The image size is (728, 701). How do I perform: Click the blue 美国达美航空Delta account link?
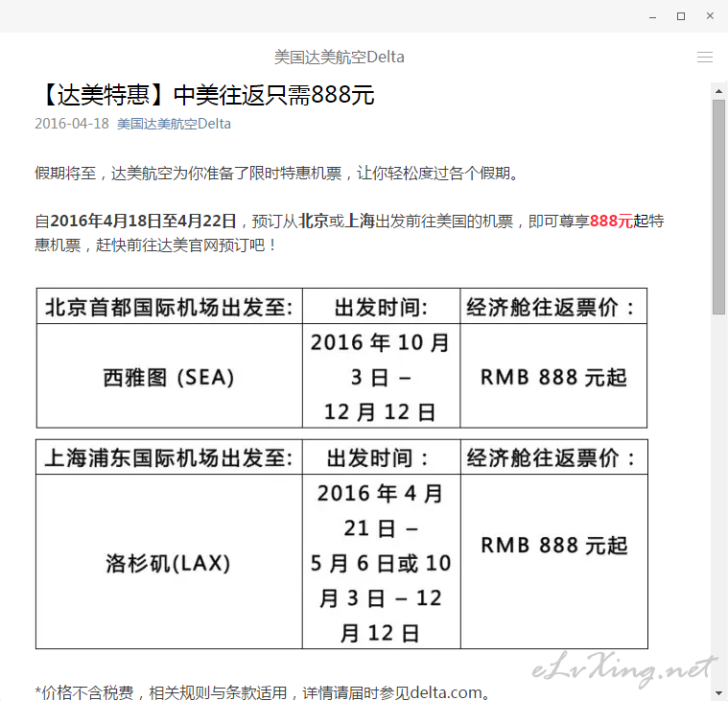(174, 124)
